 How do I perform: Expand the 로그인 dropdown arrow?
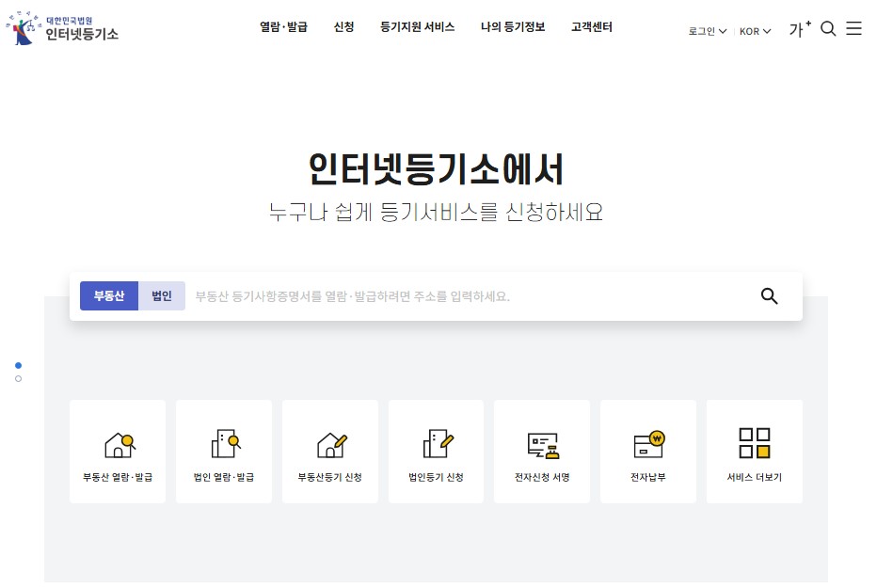pyautogui.click(x=725, y=31)
